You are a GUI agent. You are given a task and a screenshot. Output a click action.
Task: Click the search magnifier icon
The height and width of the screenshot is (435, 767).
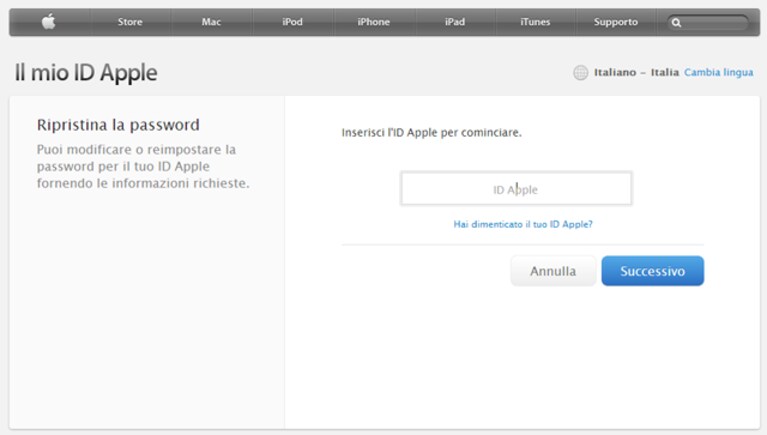point(676,23)
